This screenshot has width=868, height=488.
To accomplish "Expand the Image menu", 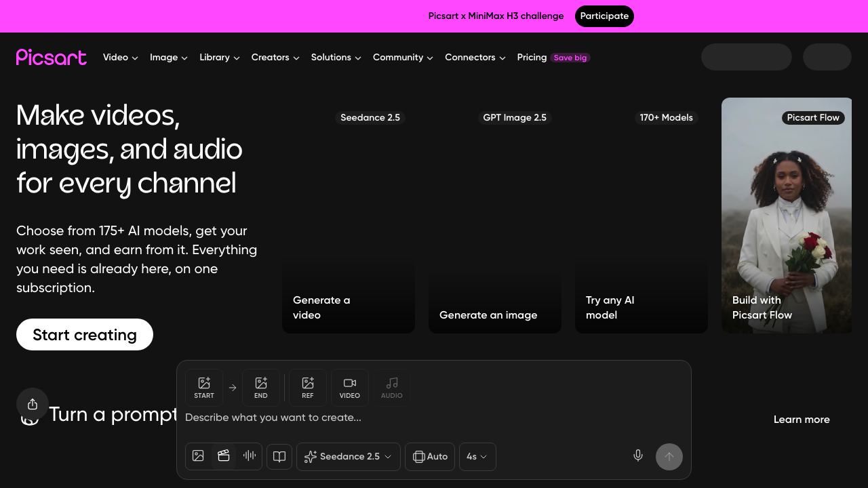I will coord(169,58).
